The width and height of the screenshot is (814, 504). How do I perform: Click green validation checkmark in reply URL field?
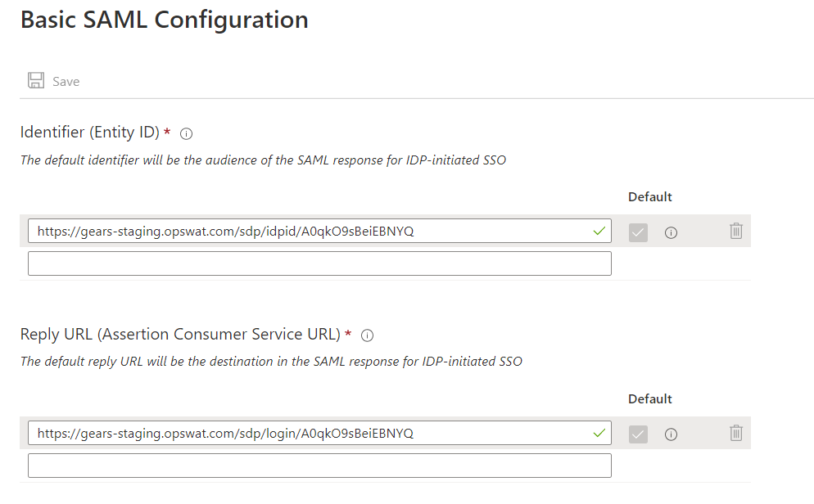coord(599,433)
